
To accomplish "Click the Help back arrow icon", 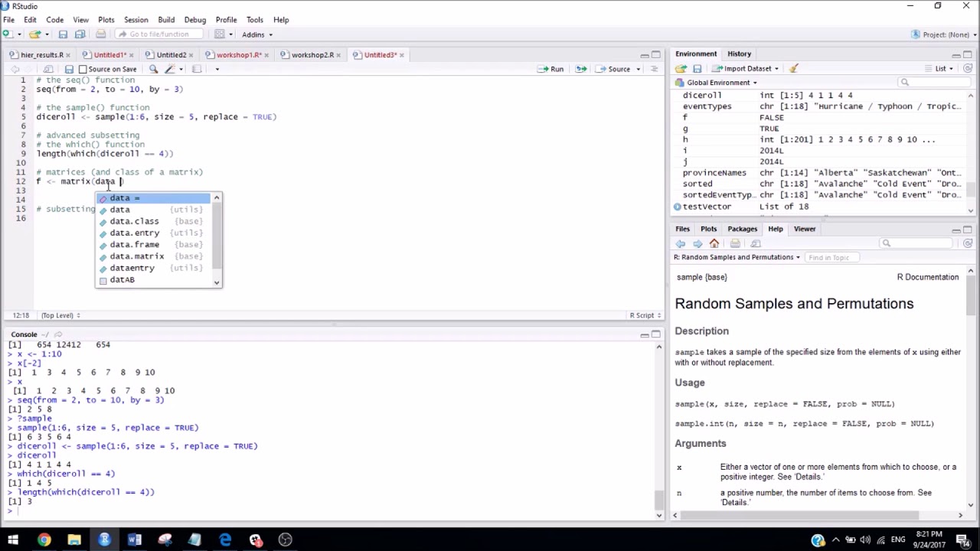I will tap(681, 243).
